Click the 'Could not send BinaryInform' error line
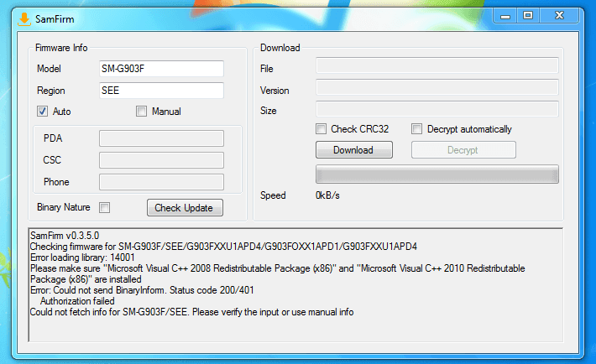This screenshot has height=364, width=596. point(142,290)
